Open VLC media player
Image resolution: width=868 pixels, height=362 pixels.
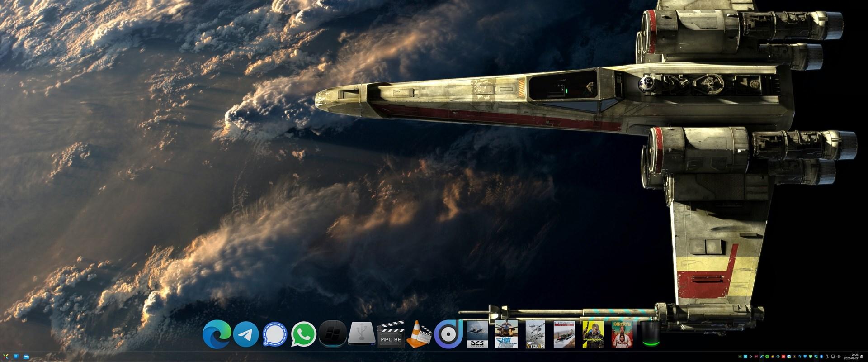tap(420, 335)
